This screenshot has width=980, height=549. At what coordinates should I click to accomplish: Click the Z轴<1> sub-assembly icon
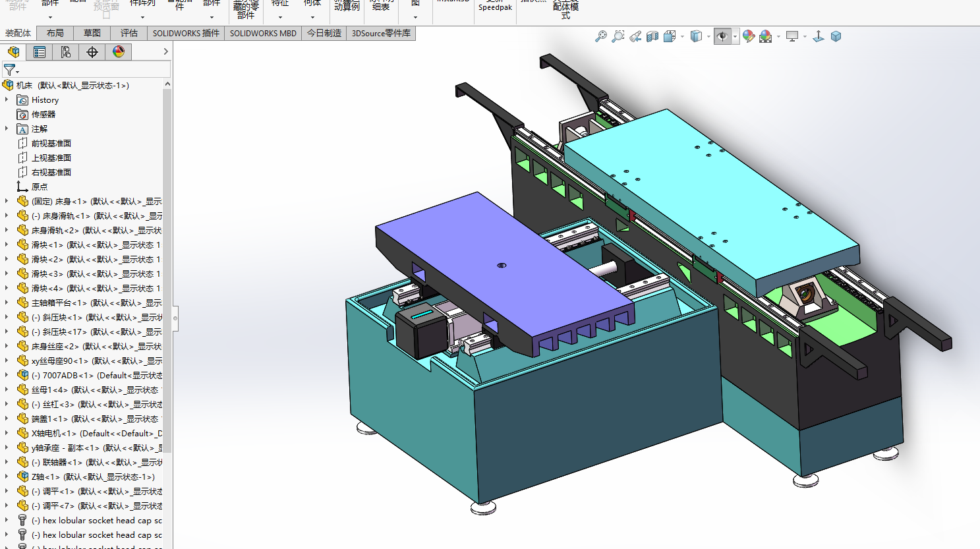coord(22,477)
